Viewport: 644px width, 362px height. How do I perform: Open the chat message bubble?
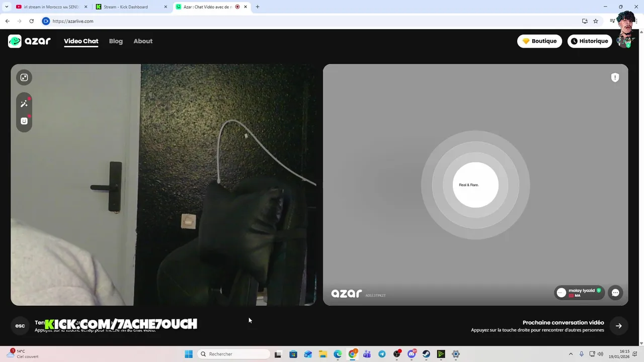point(615,293)
